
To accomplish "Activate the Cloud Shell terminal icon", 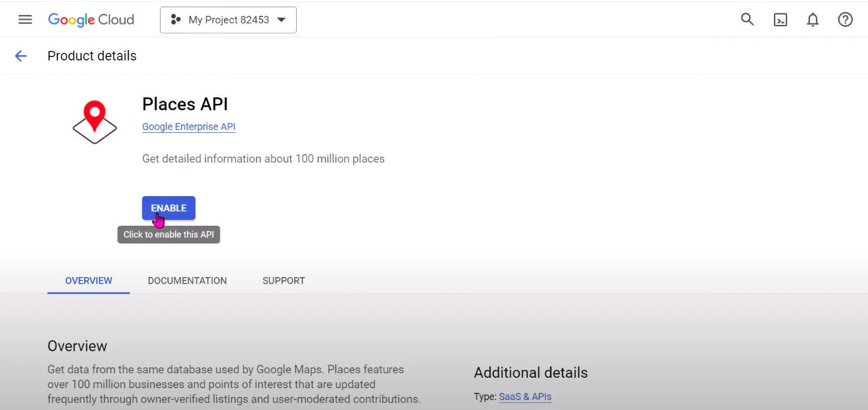I will [x=780, y=20].
